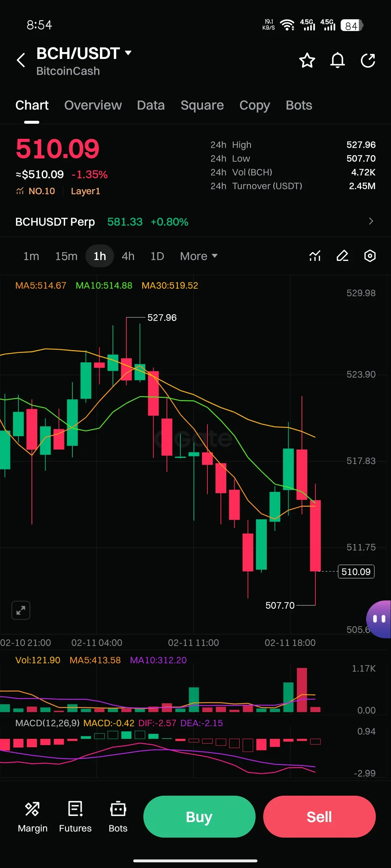
Task: Switch to the Data tab
Action: 151,105
